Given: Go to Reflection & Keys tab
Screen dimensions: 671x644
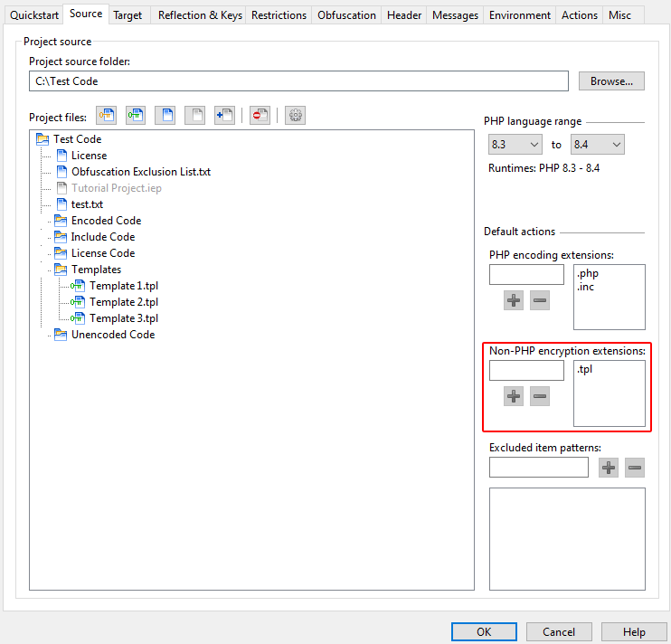Looking at the screenshot, I should [200, 15].
